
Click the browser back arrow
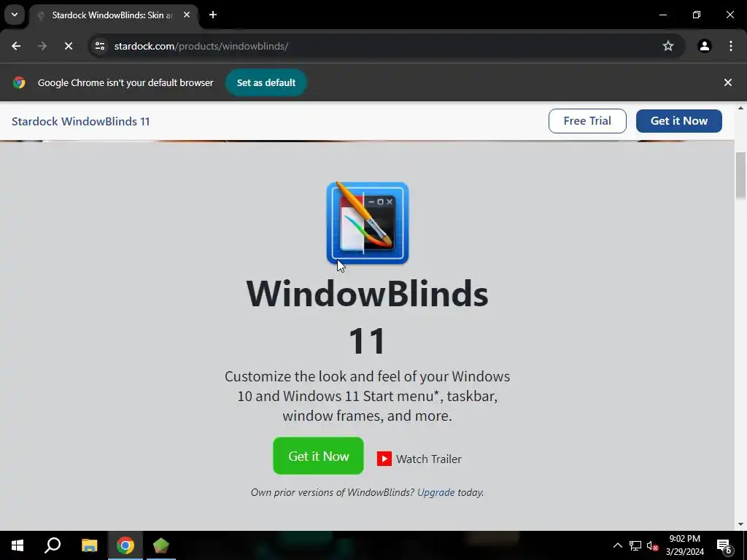point(16,46)
